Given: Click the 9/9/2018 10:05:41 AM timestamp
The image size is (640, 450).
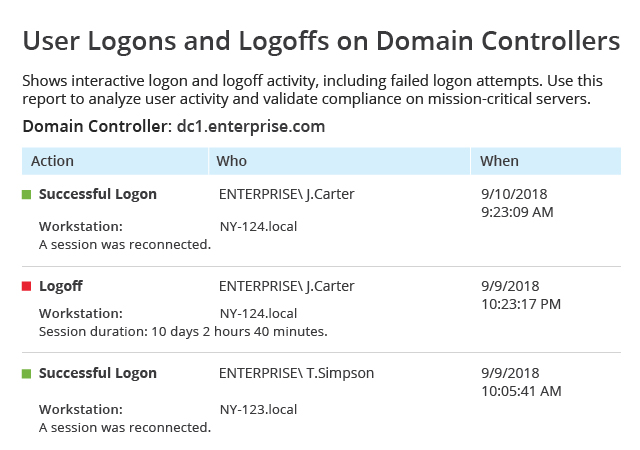Looking at the screenshot, I should click(x=521, y=382).
